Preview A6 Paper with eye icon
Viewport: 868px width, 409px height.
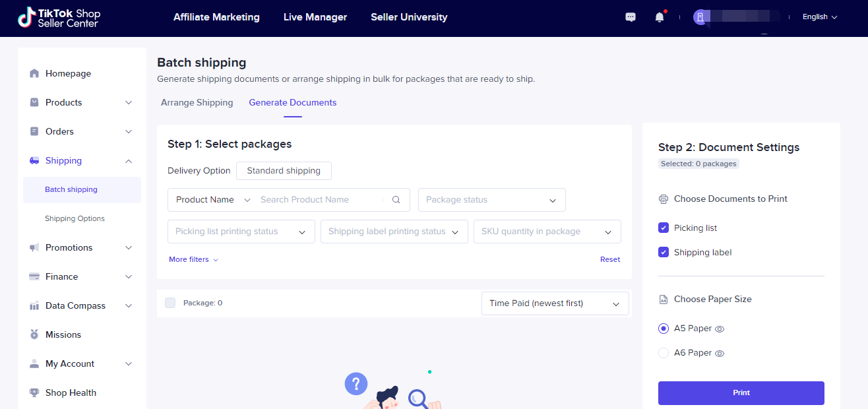[x=720, y=354]
